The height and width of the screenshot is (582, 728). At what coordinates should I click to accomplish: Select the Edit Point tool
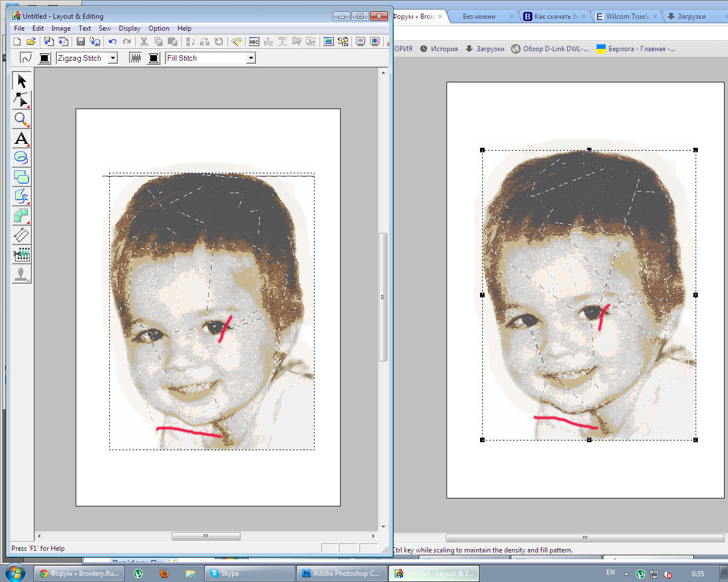click(22, 101)
